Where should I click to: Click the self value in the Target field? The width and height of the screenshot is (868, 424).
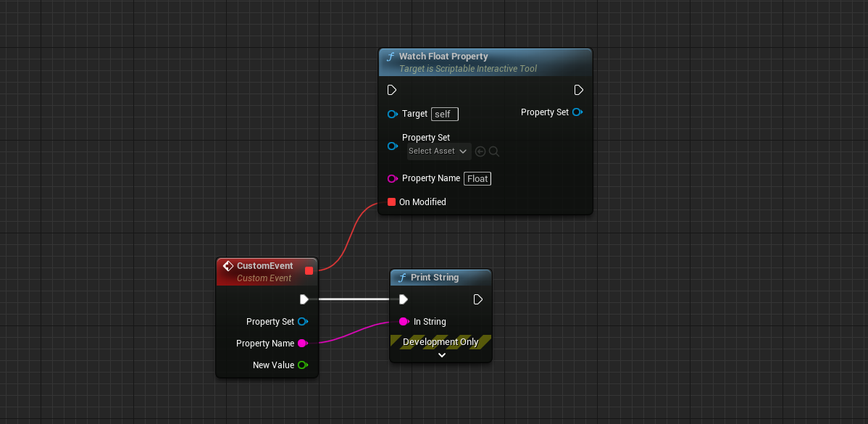(x=444, y=114)
